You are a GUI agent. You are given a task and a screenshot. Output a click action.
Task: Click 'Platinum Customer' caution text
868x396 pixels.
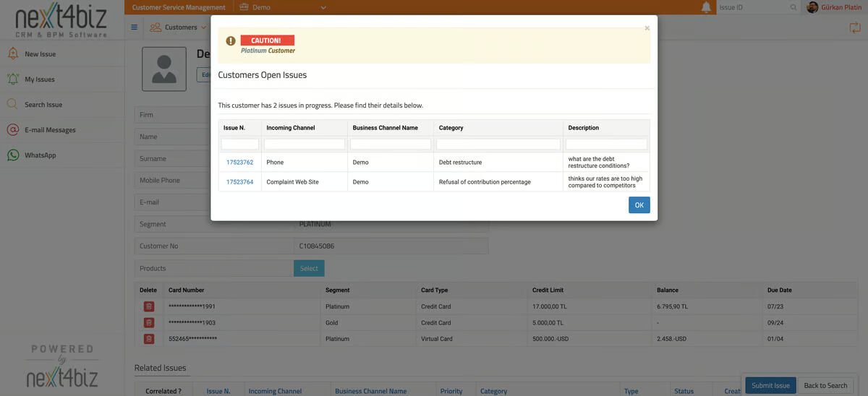(268, 51)
